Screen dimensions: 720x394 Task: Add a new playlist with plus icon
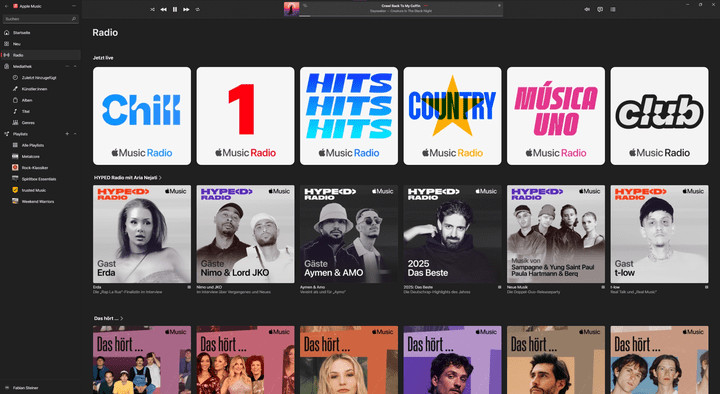click(67, 134)
